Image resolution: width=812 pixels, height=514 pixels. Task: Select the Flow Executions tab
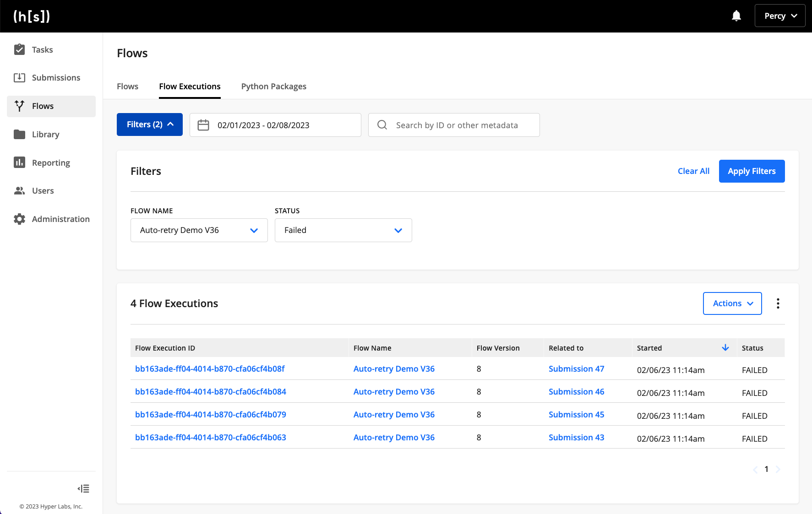click(190, 87)
